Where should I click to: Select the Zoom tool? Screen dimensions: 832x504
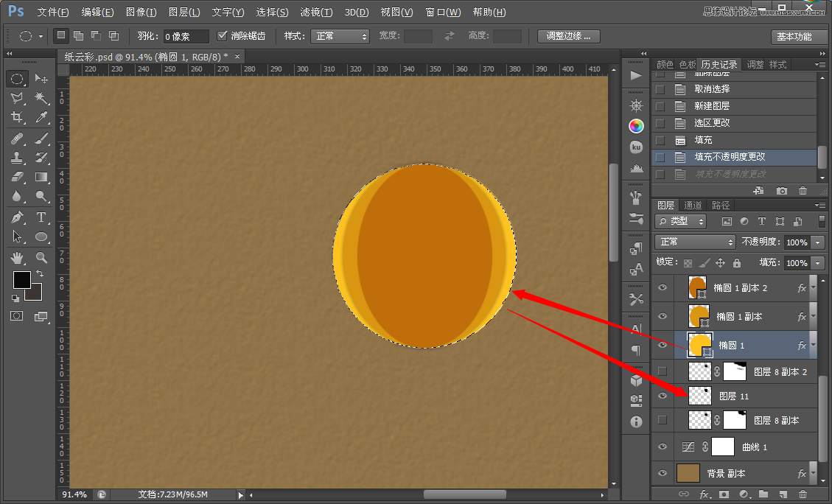point(41,258)
